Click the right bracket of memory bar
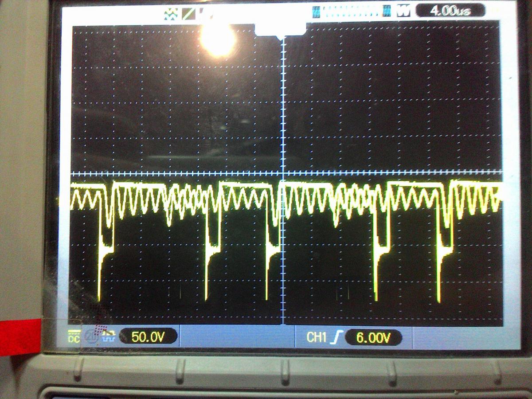This screenshot has width=532, height=399. [387, 12]
